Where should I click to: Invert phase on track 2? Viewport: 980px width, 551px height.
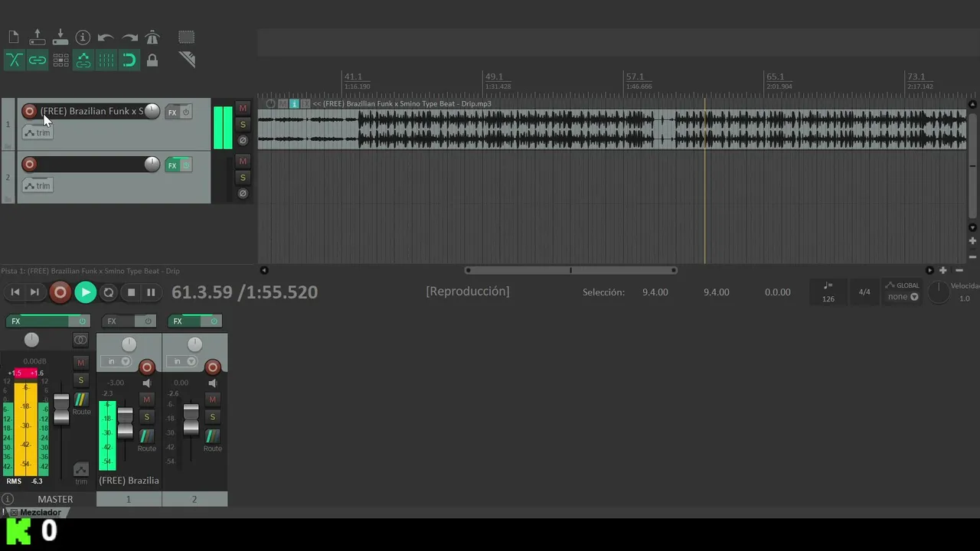[x=243, y=194]
